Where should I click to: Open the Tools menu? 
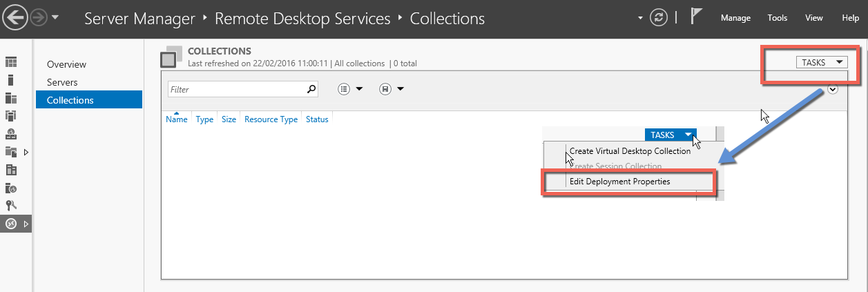778,18
